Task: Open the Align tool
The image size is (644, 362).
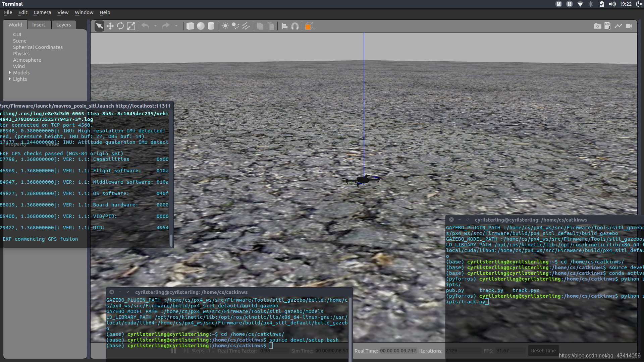Action: coord(284,26)
